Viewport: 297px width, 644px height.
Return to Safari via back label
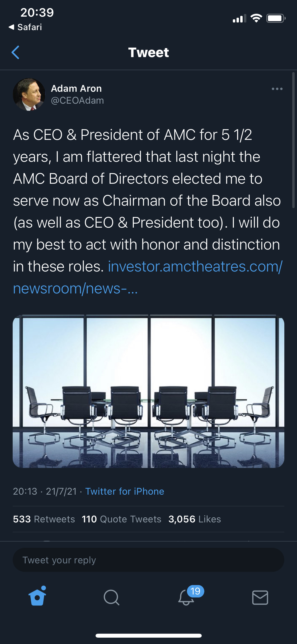point(25,27)
